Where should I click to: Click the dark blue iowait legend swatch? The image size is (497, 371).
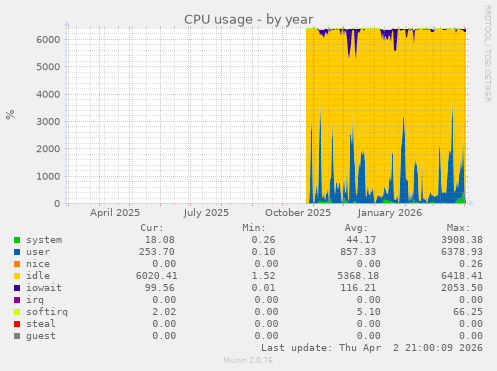click(x=17, y=288)
